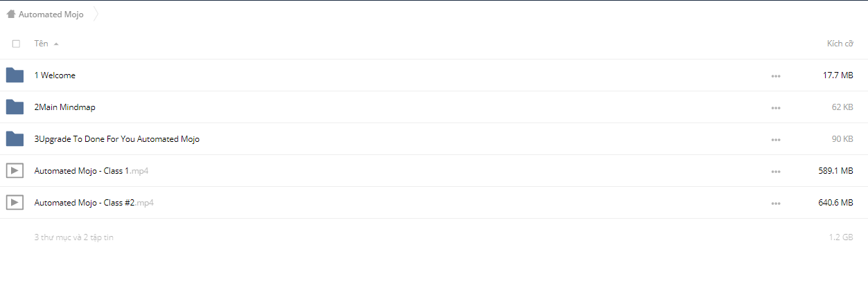Screen dimensions: 868x299
Task: Click the 3Upgrade To Done For You folder icon
Action: (x=15, y=139)
